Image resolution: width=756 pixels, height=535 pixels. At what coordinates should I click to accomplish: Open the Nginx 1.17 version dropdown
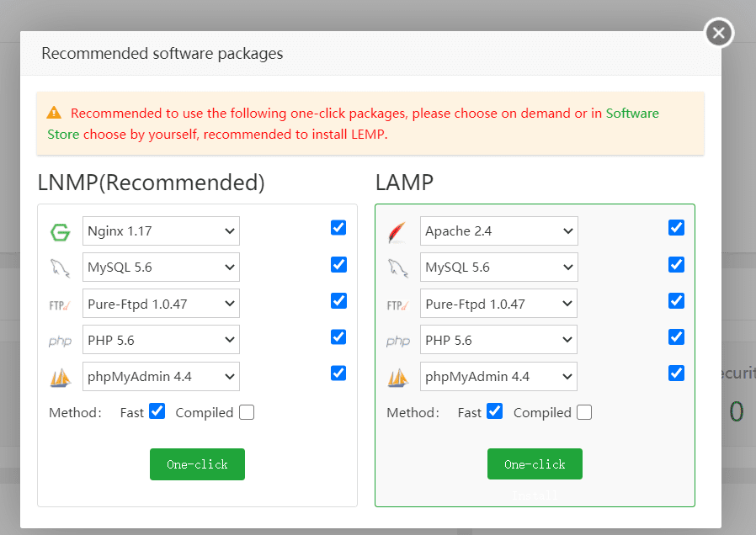tap(161, 230)
